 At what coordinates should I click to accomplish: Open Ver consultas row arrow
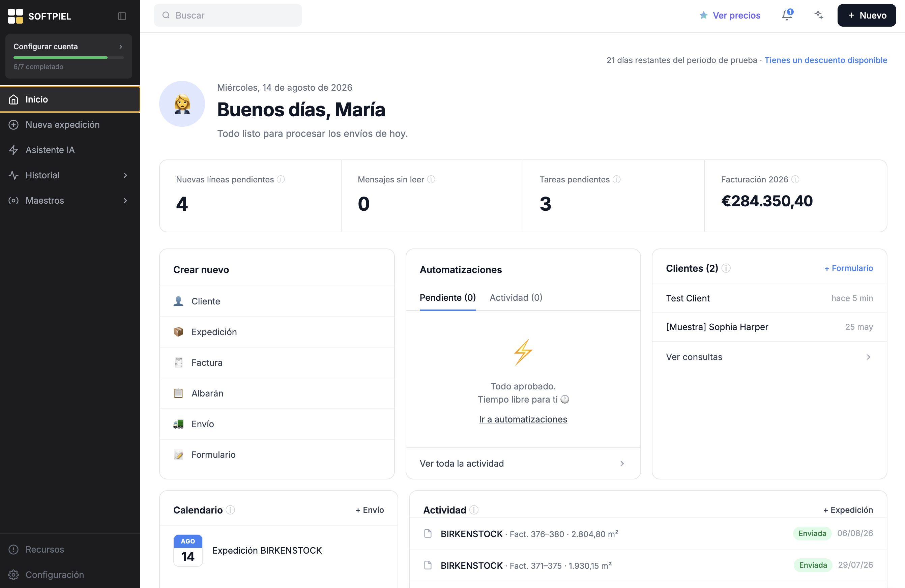[x=869, y=357]
